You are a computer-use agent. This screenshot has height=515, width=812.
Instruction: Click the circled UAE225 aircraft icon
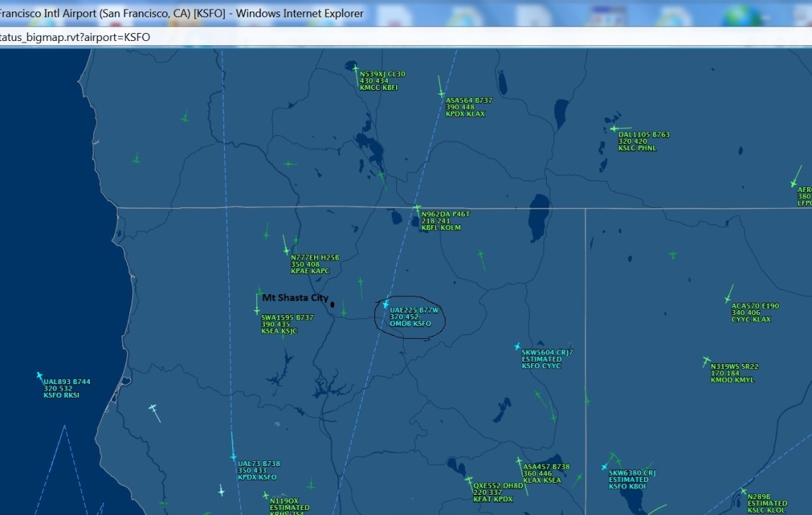click(386, 304)
